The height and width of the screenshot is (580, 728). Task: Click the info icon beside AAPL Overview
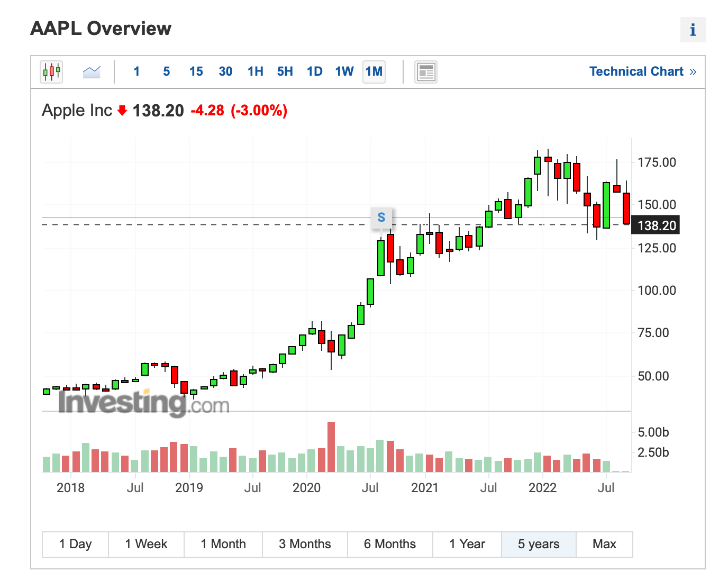point(693,30)
